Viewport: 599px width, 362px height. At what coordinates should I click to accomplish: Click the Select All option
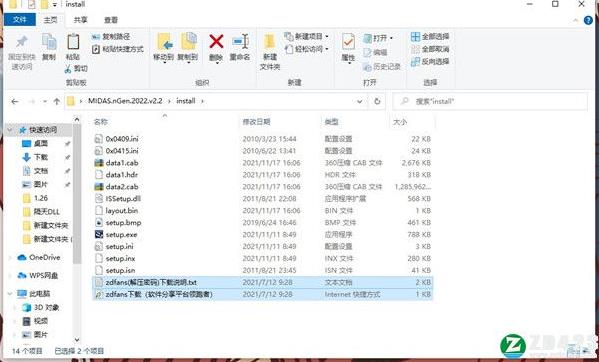(x=430, y=36)
